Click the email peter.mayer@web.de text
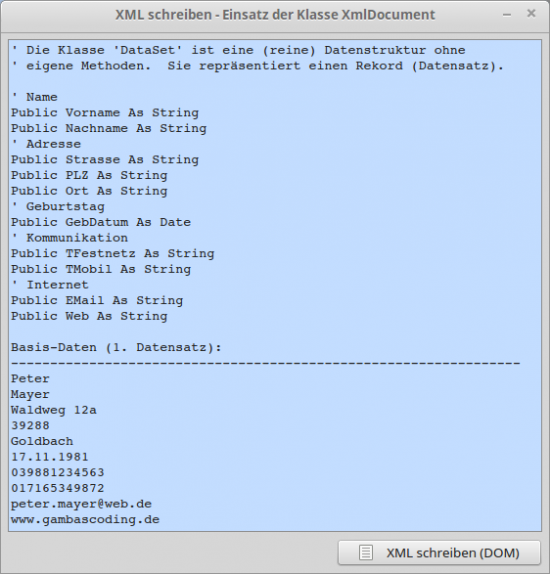Screen dimensions: 550x574 click(81, 504)
